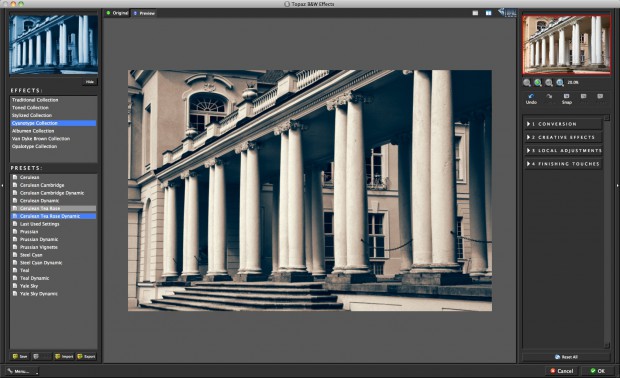Select Stylized Collection in Effects
The image size is (620, 378).
coord(53,115)
